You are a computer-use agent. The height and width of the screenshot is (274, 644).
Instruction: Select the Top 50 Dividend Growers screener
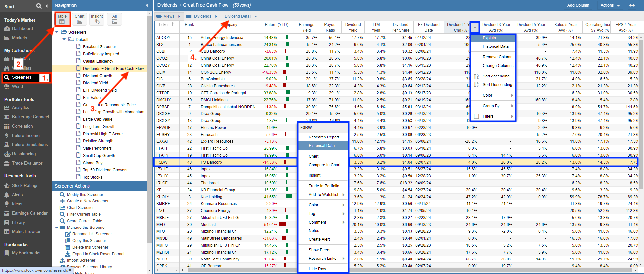105,170
